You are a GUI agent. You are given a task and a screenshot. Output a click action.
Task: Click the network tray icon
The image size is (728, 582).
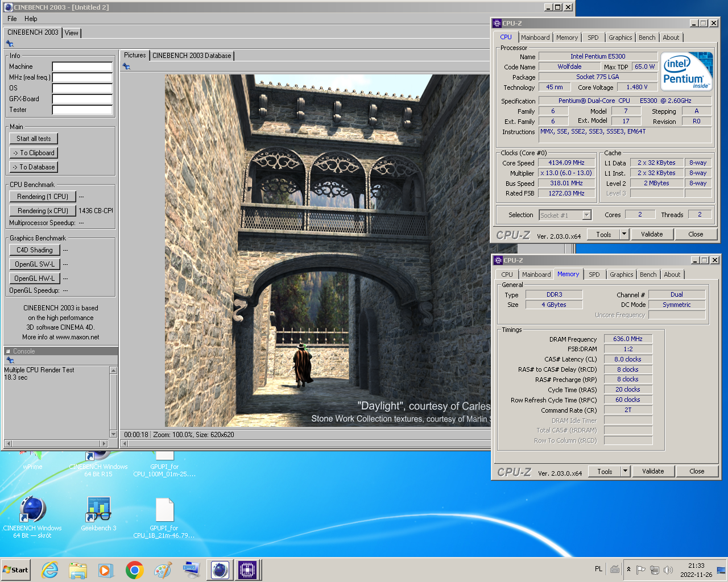pos(655,569)
